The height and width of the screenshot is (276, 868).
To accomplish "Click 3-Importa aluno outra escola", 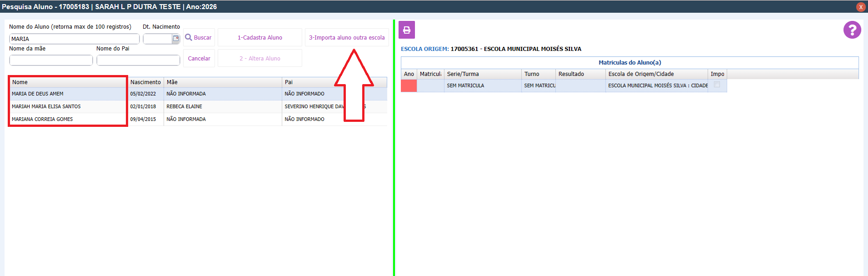I will pyautogui.click(x=347, y=38).
